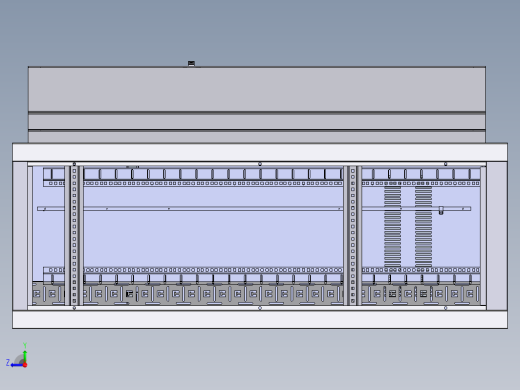Select the white top front frame bar
520x390 pixels.
coord(260,152)
